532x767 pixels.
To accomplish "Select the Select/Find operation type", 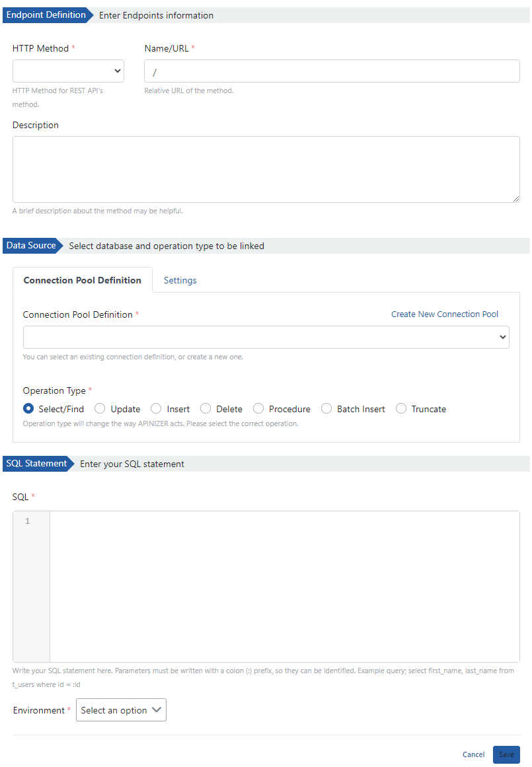I will (28, 409).
